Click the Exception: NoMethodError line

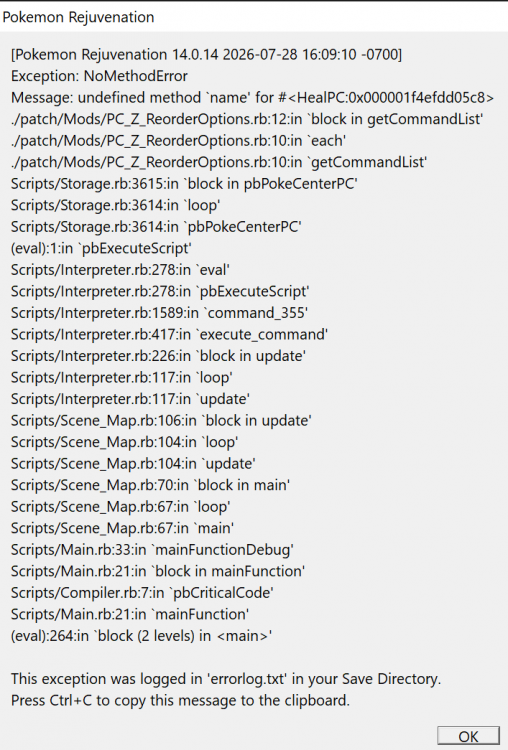click(x=99, y=76)
